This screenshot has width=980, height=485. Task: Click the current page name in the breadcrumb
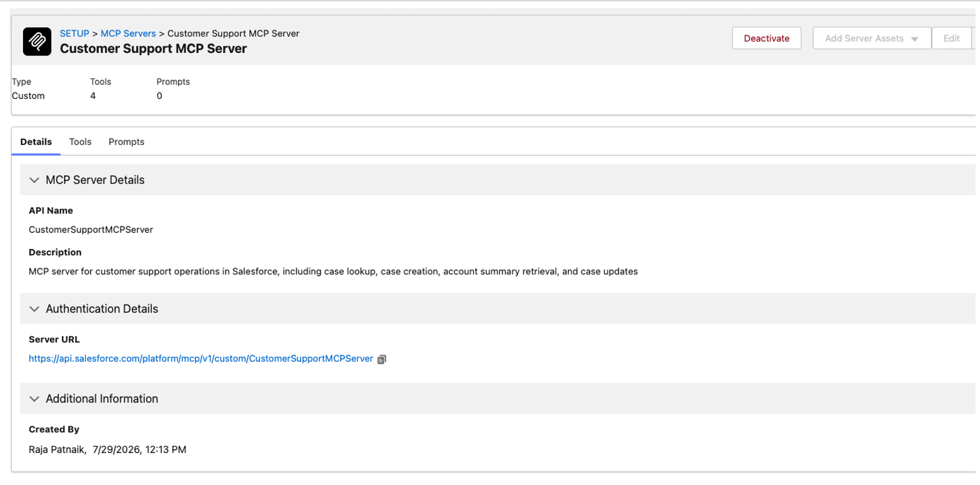point(233,33)
